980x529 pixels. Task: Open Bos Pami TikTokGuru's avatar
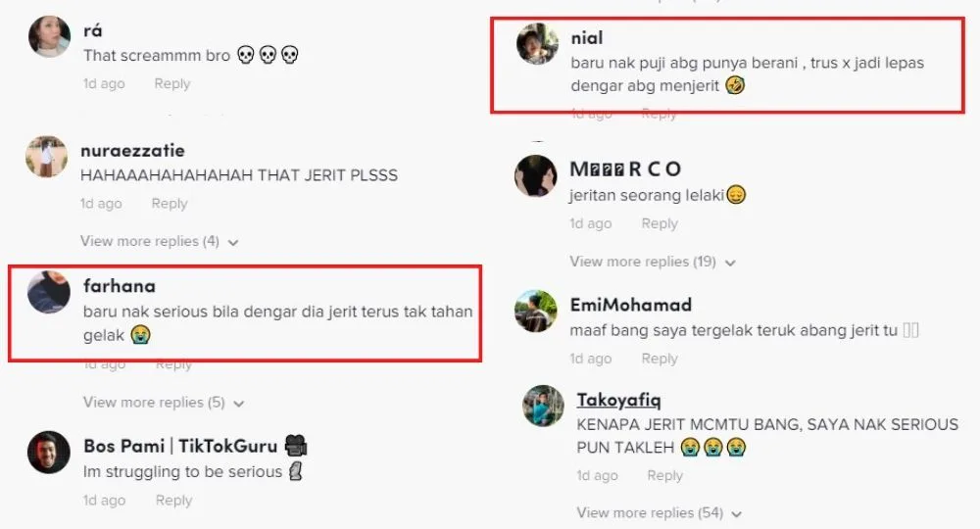(x=49, y=453)
